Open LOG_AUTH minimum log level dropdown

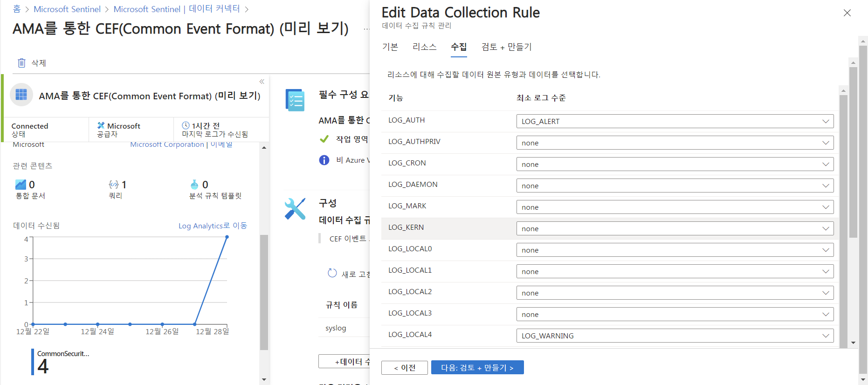675,121
